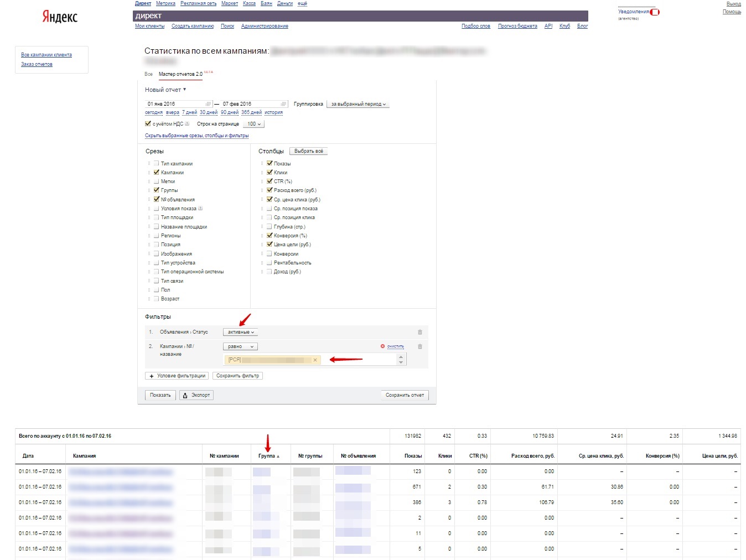This screenshot has width=746, height=560.
Task: Enable the Конверсии column checkbox
Action: [x=270, y=253]
